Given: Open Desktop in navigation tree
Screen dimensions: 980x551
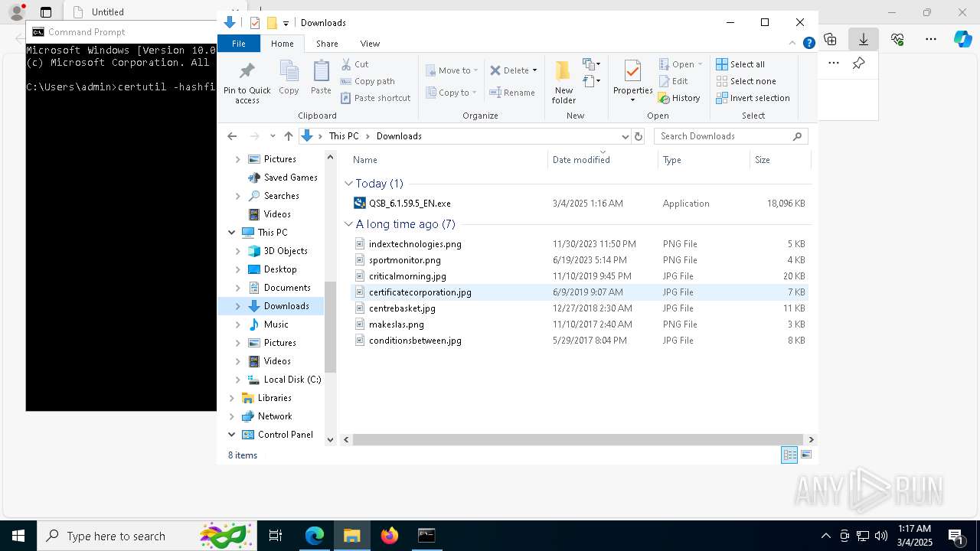Looking at the screenshot, I should [x=280, y=269].
